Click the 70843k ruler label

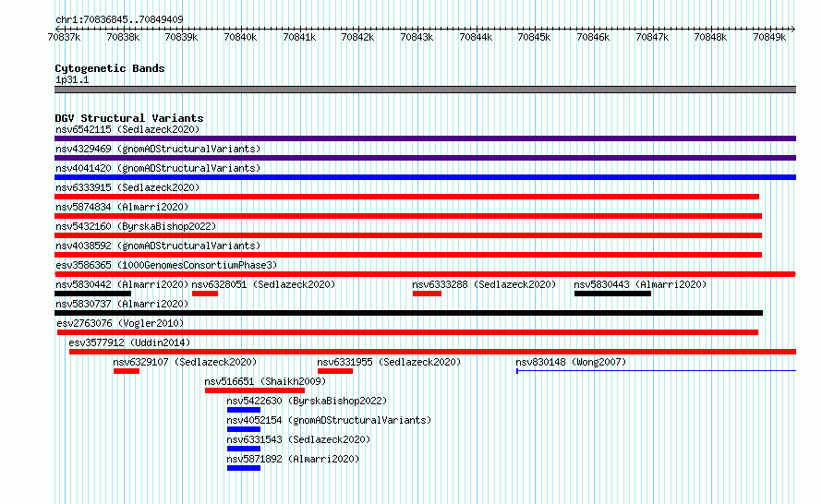pos(417,37)
